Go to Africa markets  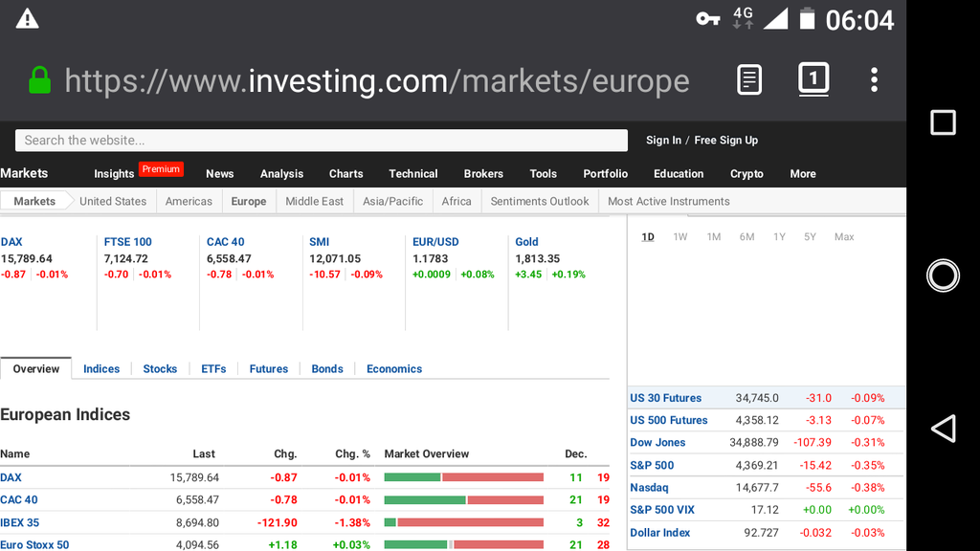click(x=457, y=201)
